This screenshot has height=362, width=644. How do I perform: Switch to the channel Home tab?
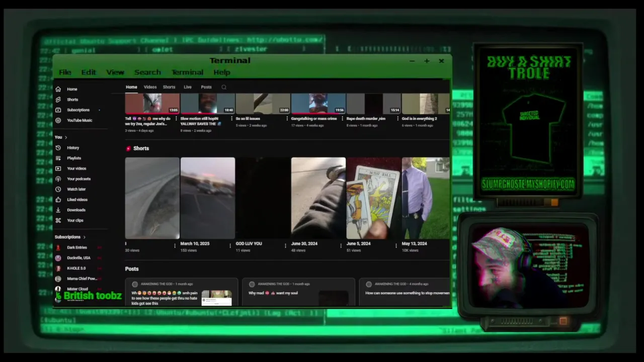pos(131,87)
